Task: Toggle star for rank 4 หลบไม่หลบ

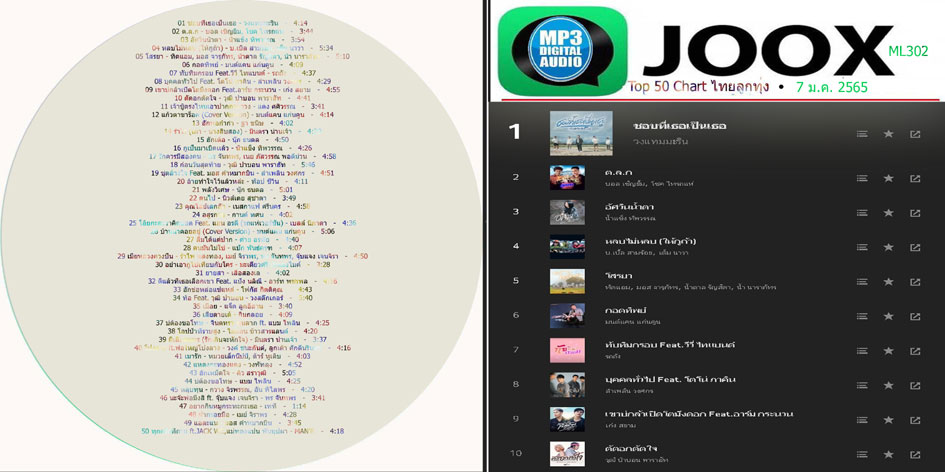Action: pos(888,247)
